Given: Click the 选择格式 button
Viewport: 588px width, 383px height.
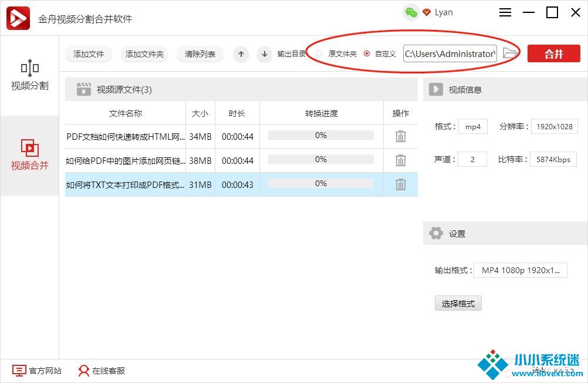Looking at the screenshot, I should 458,304.
